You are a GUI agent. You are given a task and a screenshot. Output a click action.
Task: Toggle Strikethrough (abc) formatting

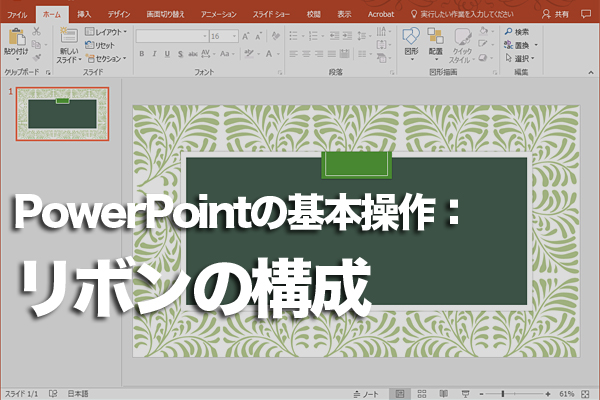[x=193, y=54]
